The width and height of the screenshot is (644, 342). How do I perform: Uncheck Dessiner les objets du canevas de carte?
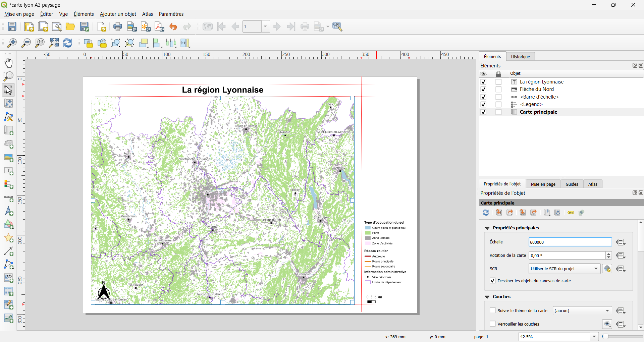(493, 281)
